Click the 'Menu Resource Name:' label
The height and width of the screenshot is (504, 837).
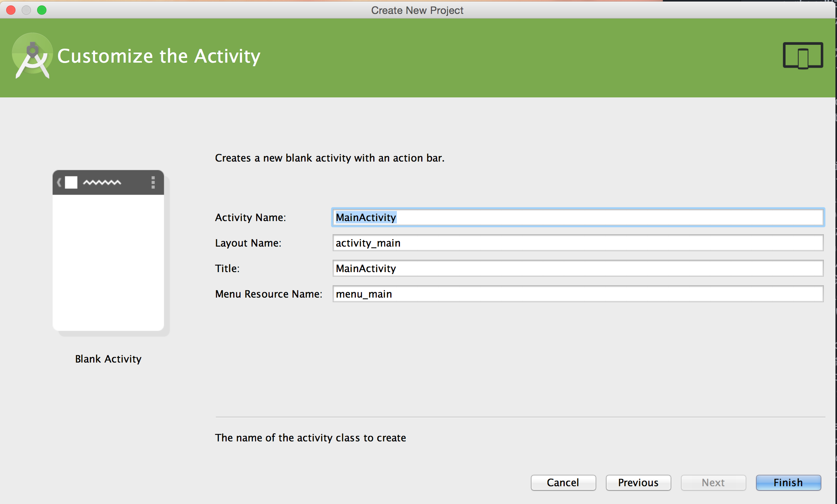coord(269,294)
